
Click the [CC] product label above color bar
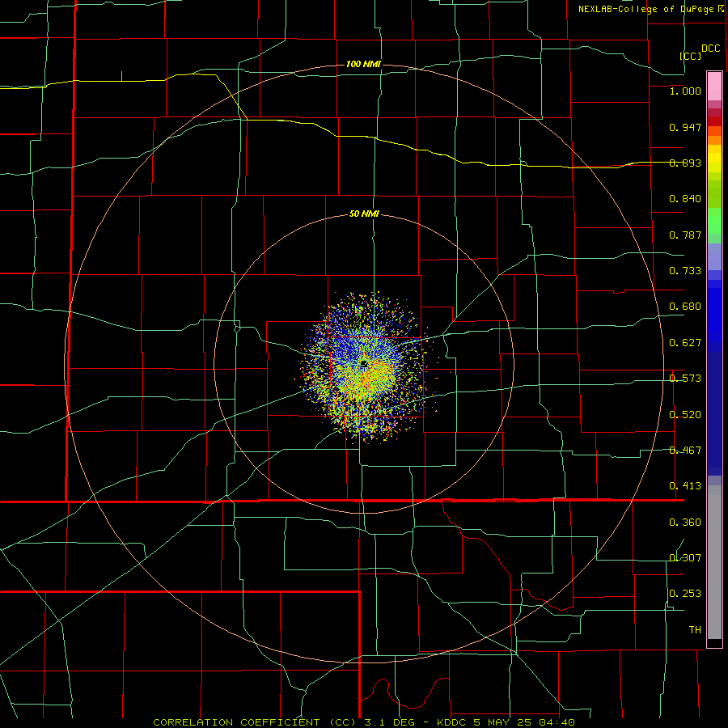[691, 56]
